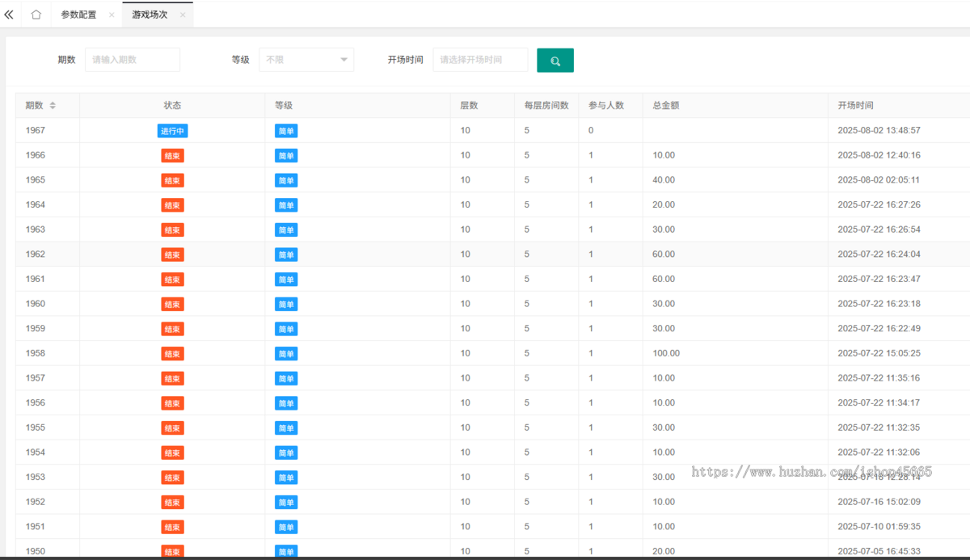Click the 状态 column header

pos(172,106)
